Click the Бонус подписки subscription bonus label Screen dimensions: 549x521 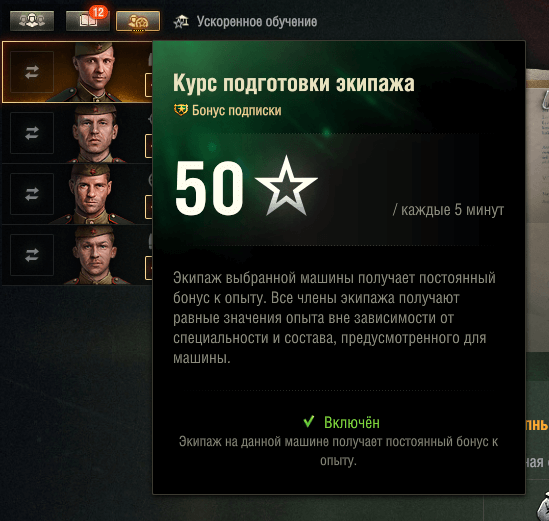[237, 110]
